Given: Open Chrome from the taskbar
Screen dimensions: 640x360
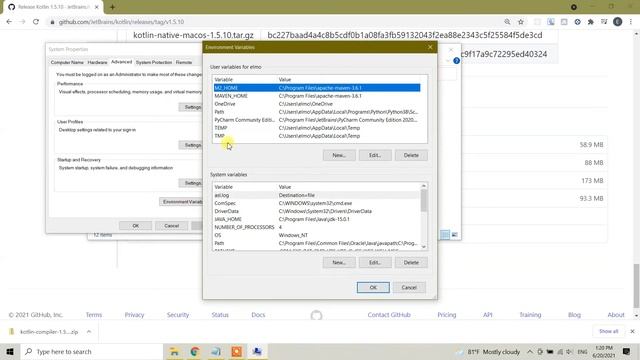Looking at the screenshot, I should pos(195,351).
